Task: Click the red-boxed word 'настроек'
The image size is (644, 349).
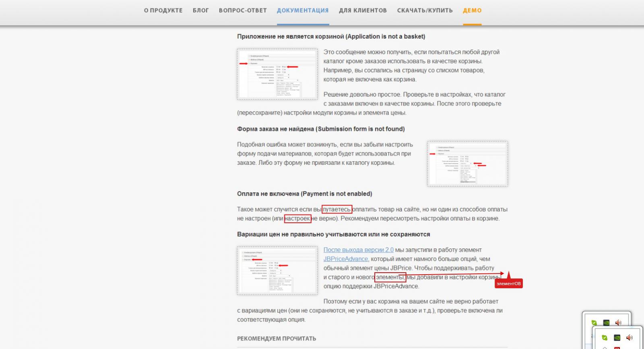Action: tap(297, 219)
